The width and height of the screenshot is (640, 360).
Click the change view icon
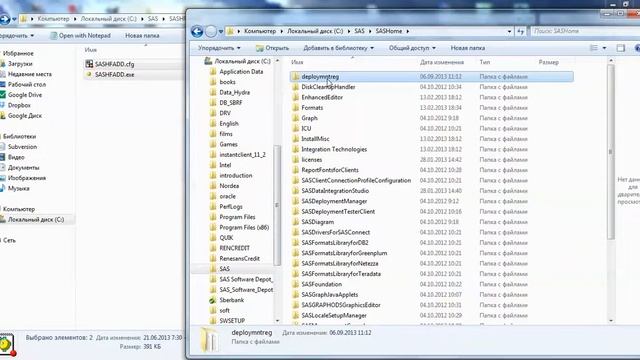594,48
